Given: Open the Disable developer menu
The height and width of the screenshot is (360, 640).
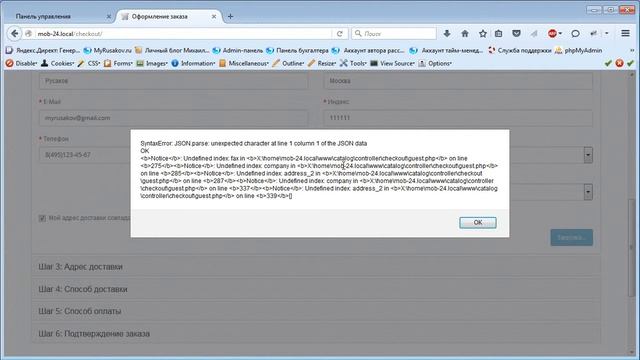Looking at the screenshot, I should click(x=21, y=63).
